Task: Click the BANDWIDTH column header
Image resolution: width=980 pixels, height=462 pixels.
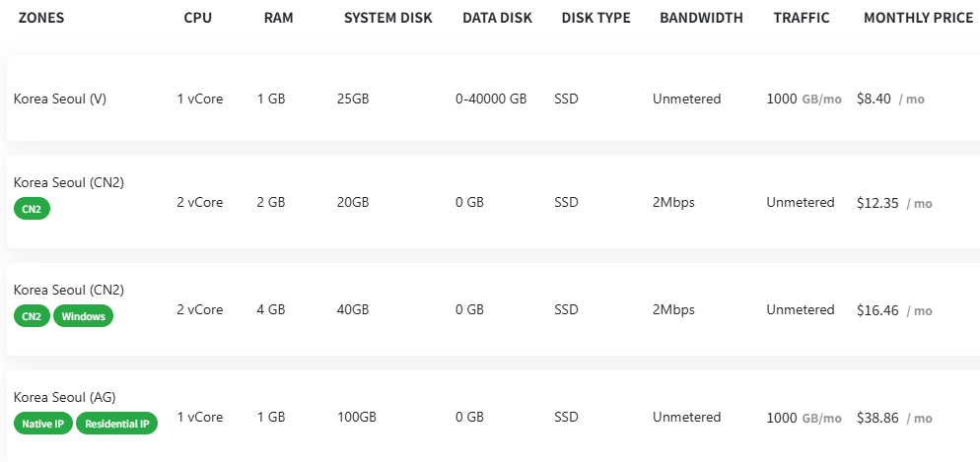Action: click(x=701, y=18)
